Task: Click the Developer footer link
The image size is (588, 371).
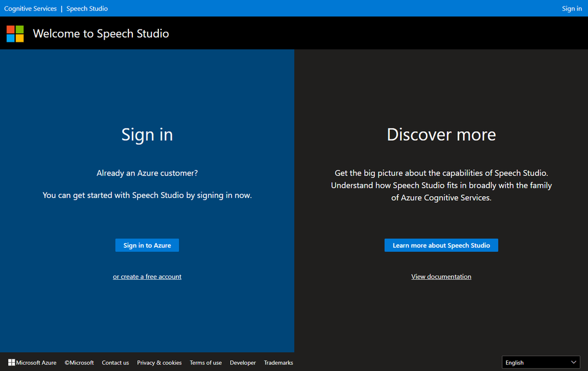Action: coord(242,363)
